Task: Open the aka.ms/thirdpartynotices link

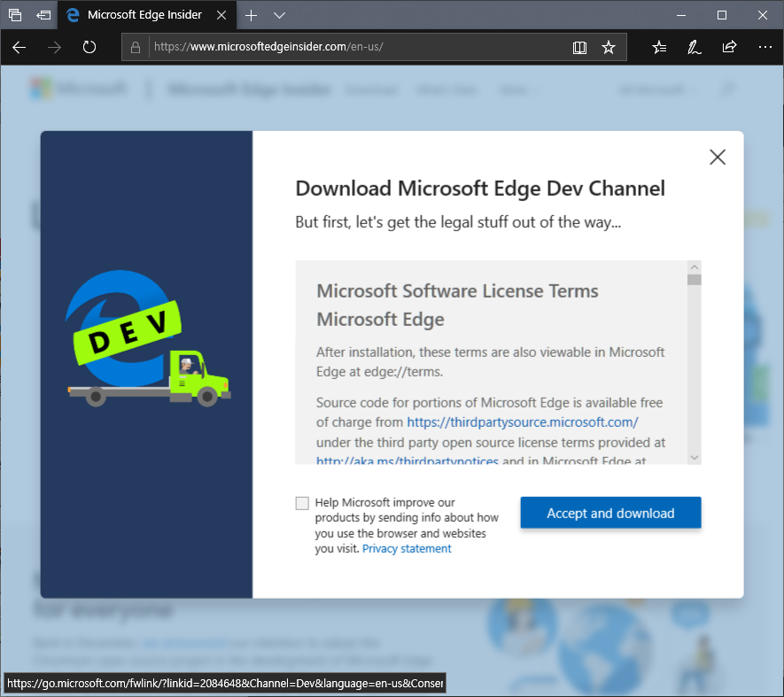Action: [407, 461]
